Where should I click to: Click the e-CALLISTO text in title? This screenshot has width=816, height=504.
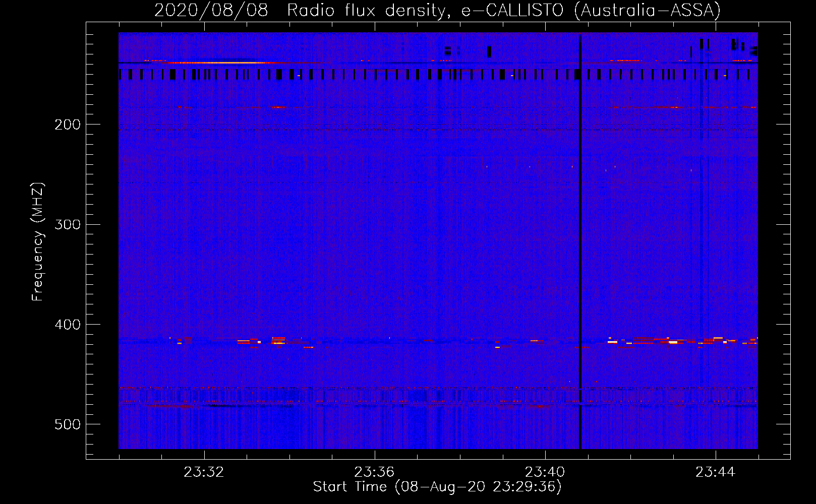click(512, 11)
